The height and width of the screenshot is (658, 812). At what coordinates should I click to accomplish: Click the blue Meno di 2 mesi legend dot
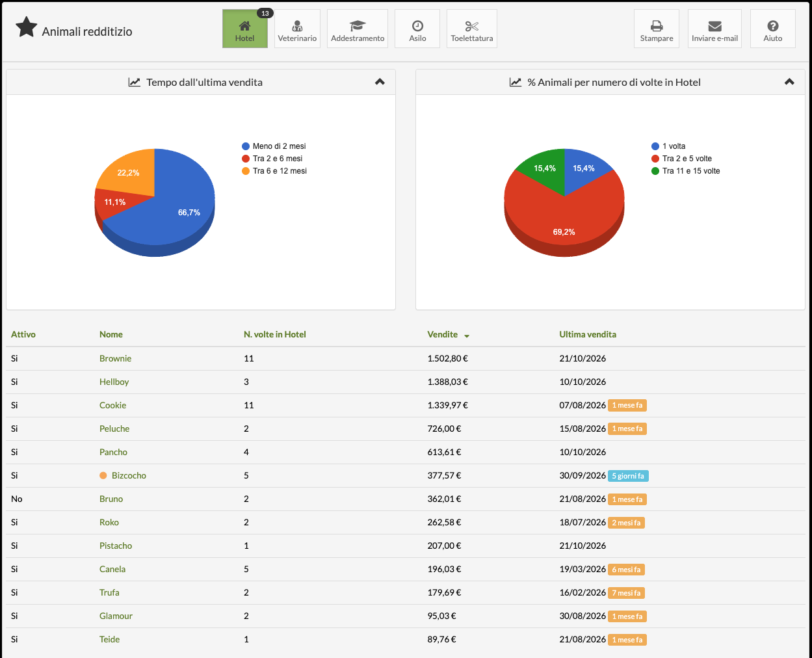click(246, 146)
